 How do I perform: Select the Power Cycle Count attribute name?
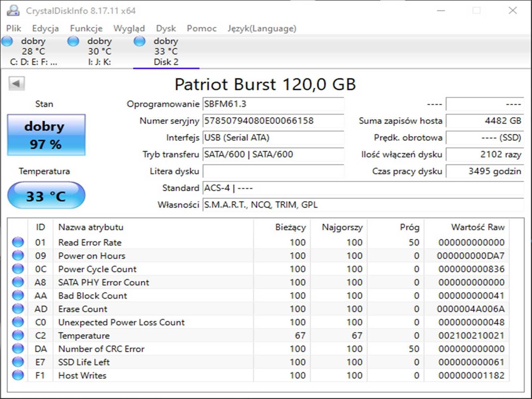tap(97, 269)
